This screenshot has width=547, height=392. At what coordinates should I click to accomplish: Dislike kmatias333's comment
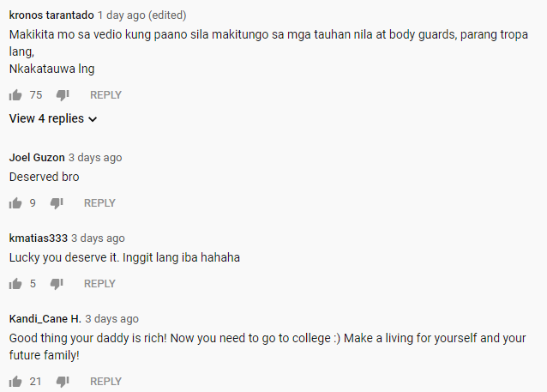tap(57, 284)
